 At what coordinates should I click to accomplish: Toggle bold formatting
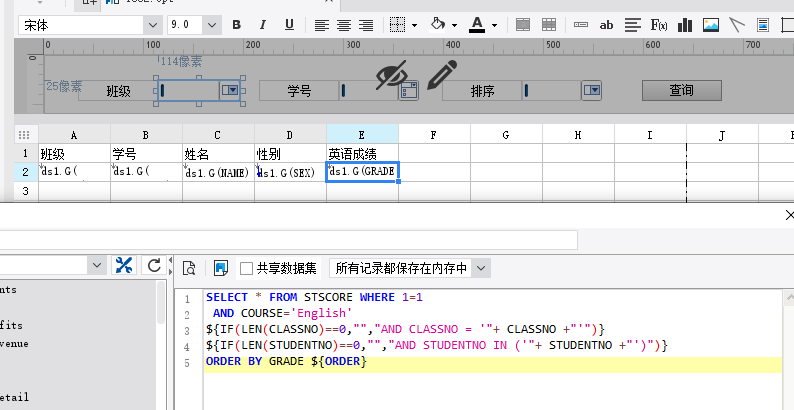pyautogui.click(x=237, y=25)
